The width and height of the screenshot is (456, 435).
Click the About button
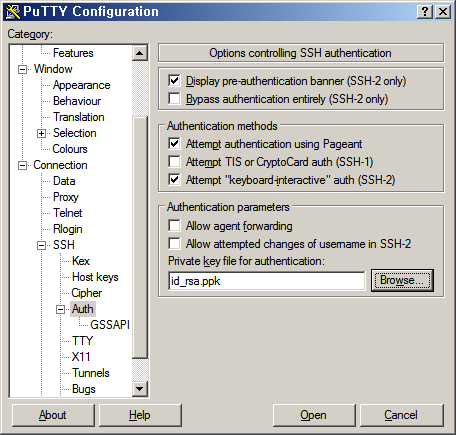pos(53,415)
